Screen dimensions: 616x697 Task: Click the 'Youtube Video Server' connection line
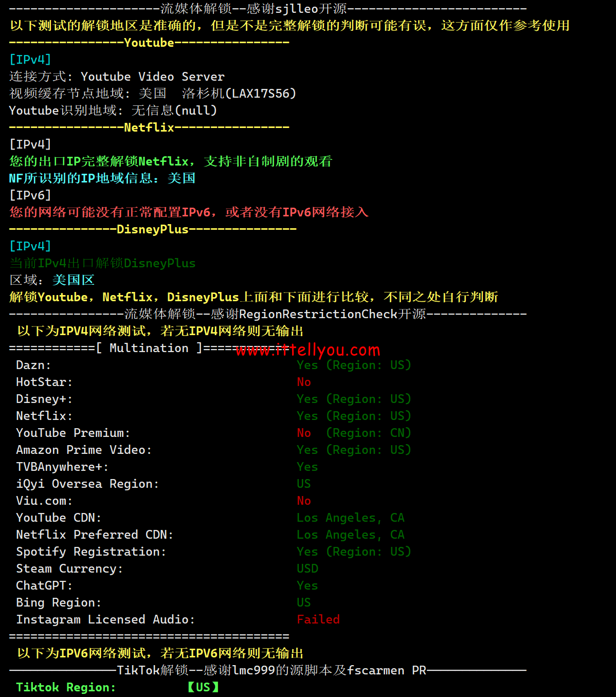point(117,77)
